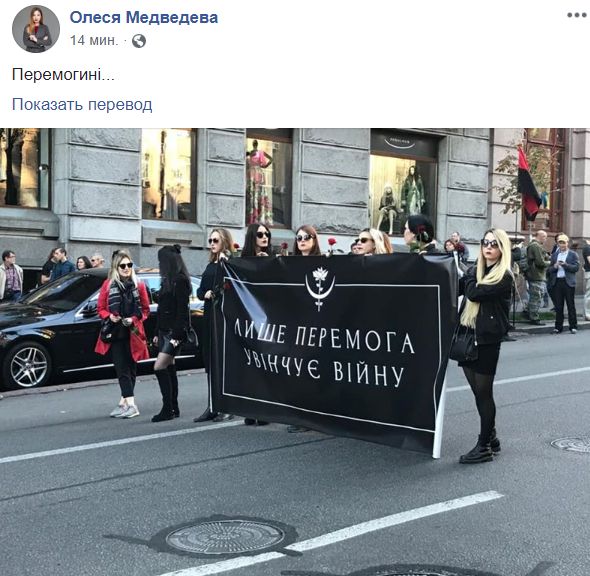Click the globe public audience icon
Screen dimensions: 590x576
[x=139, y=41]
